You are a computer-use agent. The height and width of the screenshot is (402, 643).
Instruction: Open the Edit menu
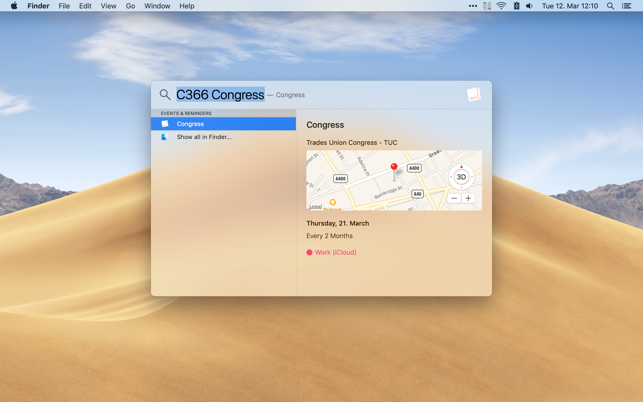(x=85, y=6)
